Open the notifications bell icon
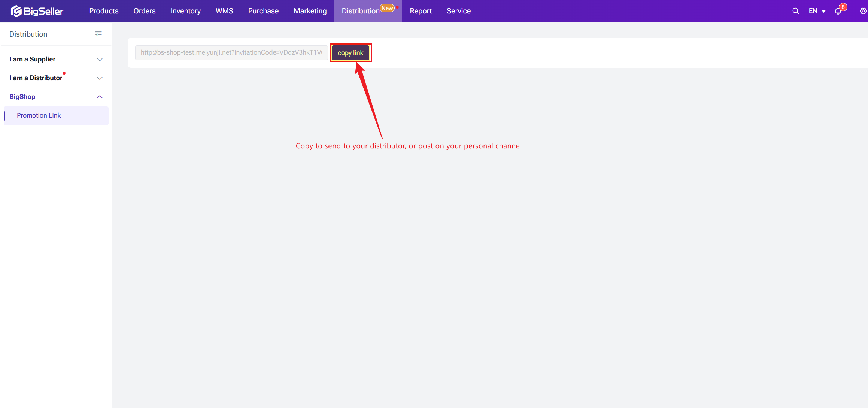Image resolution: width=868 pixels, height=408 pixels. pos(838,11)
